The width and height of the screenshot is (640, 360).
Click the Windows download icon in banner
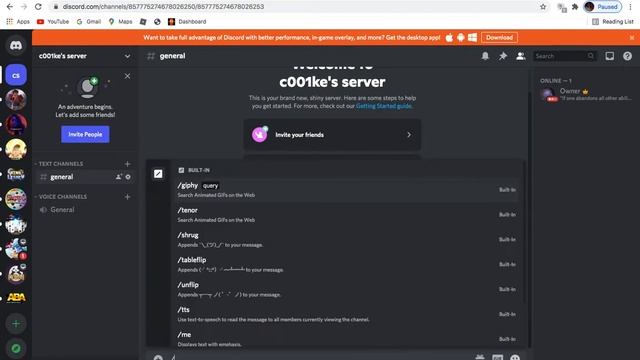click(472, 38)
